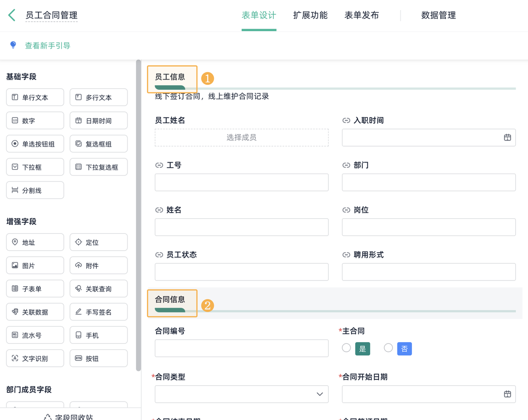Add a 复选框组 checkbox group field
Image resolution: width=528 pixels, height=420 pixels.
[x=99, y=144]
